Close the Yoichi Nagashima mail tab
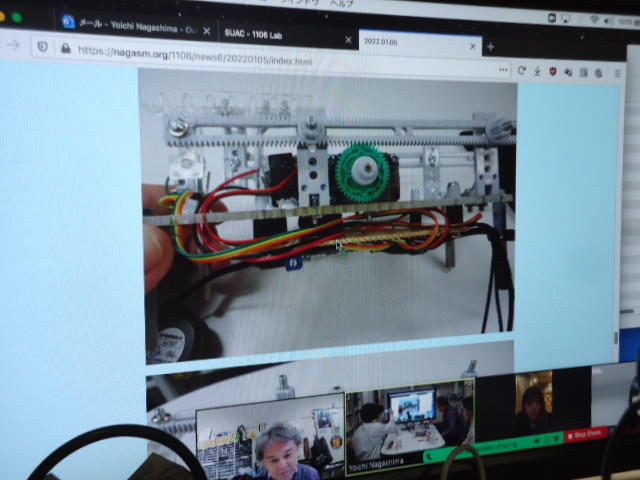The height and width of the screenshot is (480, 640). click(x=207, y=31)
